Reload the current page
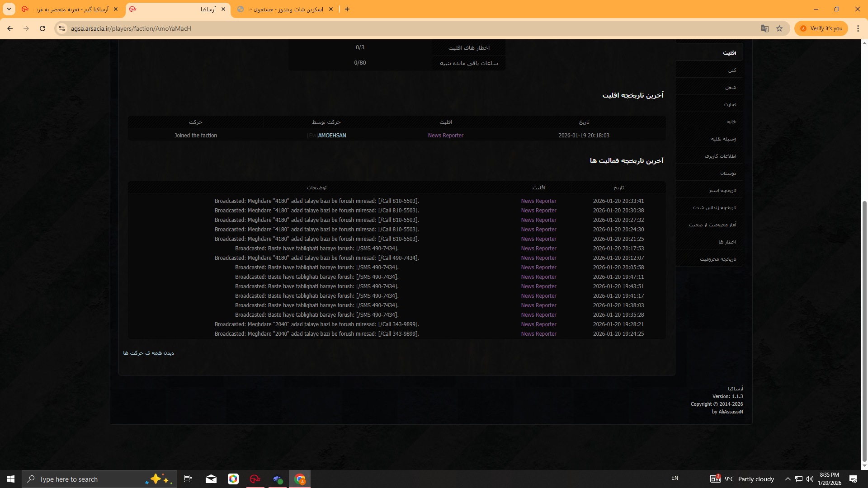 tap(42, 28)
